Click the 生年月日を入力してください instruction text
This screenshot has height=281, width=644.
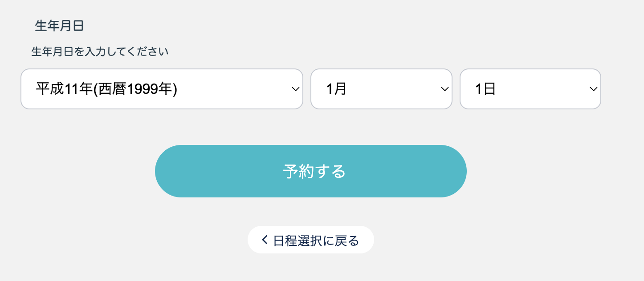[100, 52]
